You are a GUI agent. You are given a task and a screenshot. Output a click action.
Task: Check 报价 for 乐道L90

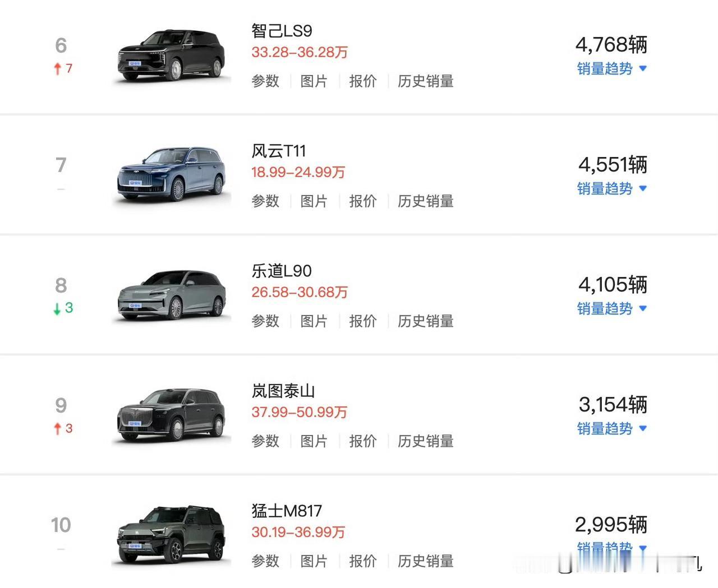coord(363,321)
